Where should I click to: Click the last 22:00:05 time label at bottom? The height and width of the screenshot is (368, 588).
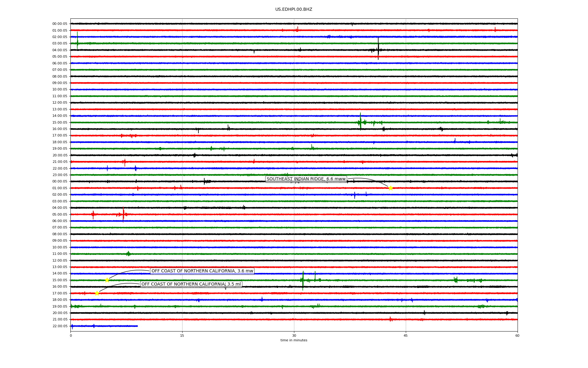60,326
